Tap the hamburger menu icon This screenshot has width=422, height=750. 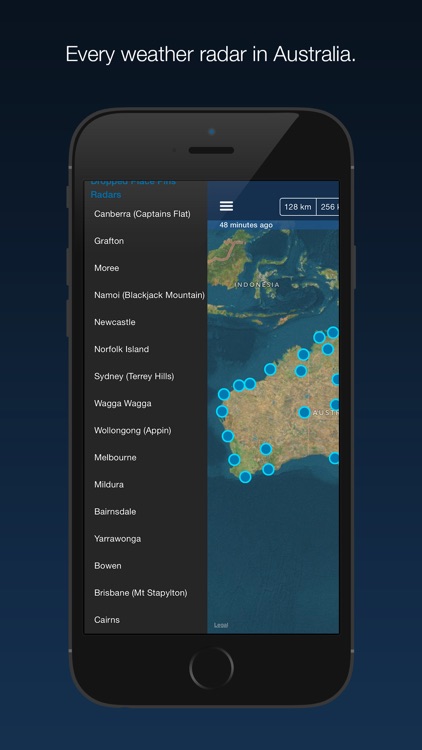226,206
